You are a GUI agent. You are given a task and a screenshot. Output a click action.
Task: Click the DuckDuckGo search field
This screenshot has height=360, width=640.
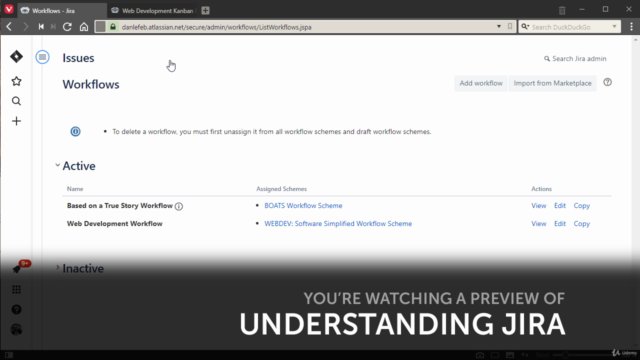click(569, 27)
